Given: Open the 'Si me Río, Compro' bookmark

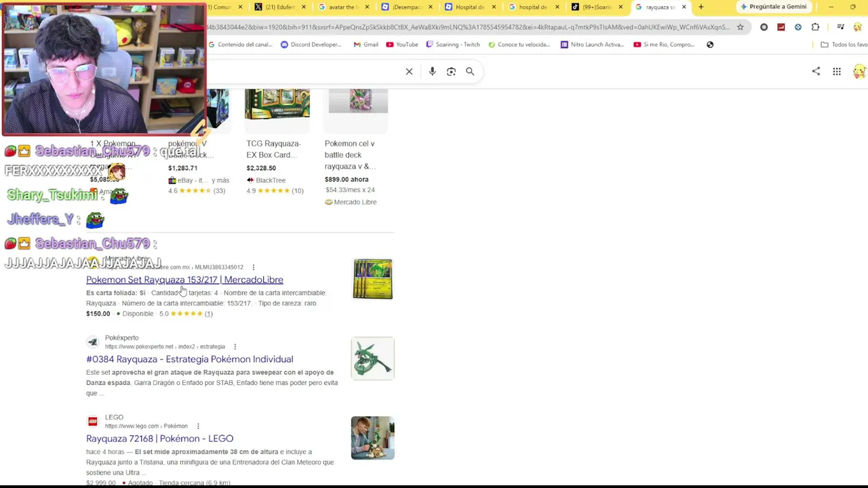Looking at the screenshot, I should coord(664,45).
